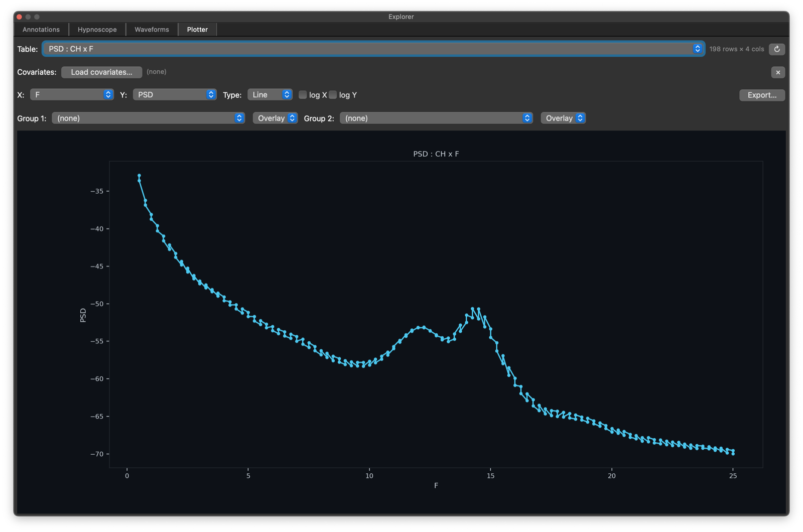803x532 pixels.
Task: Open Group 1 Overlay mode dropdown
Action: pos(275,118)
